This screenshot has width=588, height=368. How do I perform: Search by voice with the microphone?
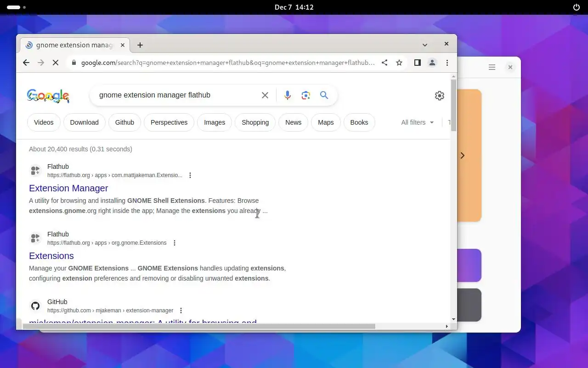click(x=288, y=95)
